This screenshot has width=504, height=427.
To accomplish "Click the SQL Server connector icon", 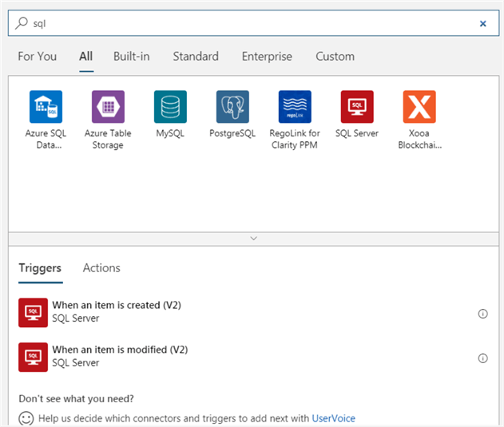I will coord(357,107).
